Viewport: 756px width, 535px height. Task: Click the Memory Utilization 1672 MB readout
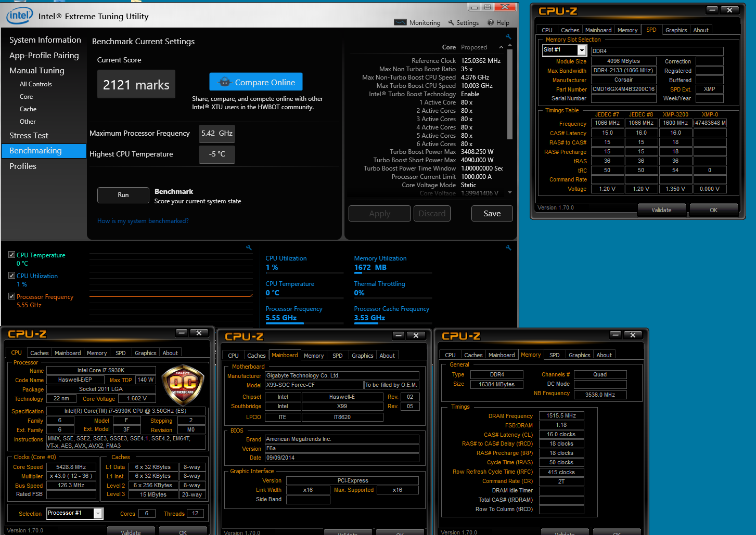coord(370,267)
